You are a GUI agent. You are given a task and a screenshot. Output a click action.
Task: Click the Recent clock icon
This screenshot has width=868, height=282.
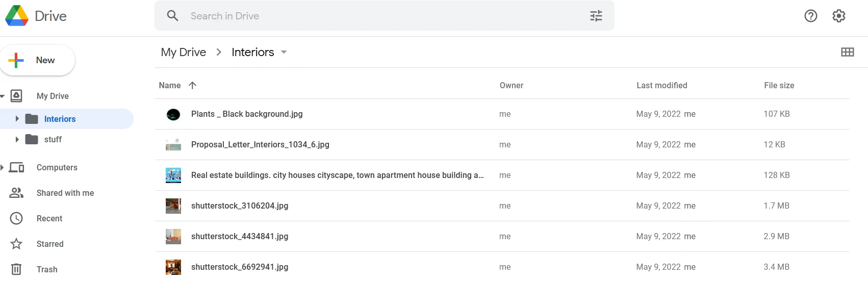(x=16, y=218)
